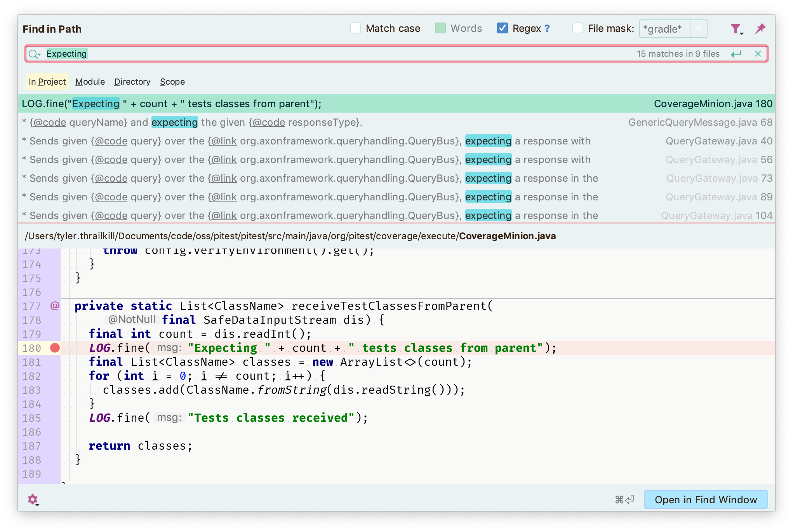Screen dimensions: 793x532
Task: Click the newline enter icon in search field
Action: (x=736, y=54)
